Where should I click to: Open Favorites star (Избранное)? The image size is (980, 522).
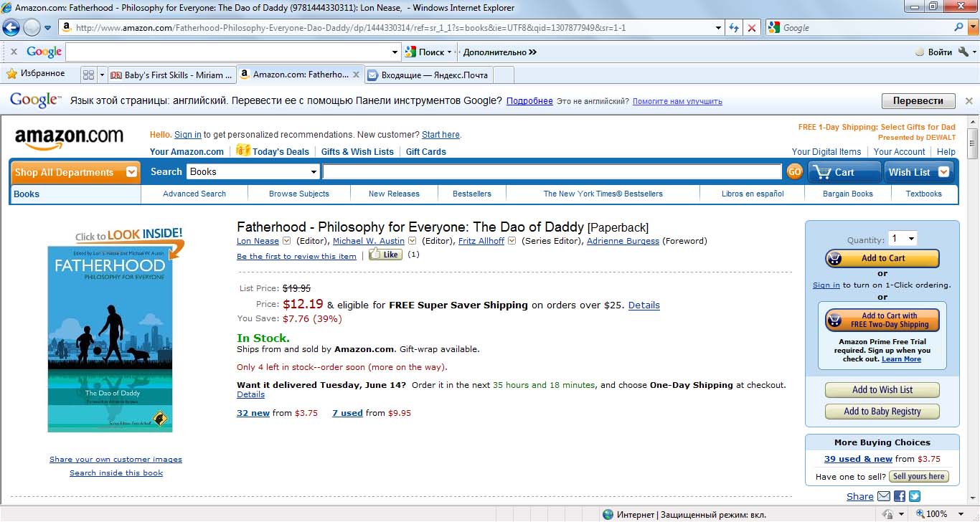35,74
